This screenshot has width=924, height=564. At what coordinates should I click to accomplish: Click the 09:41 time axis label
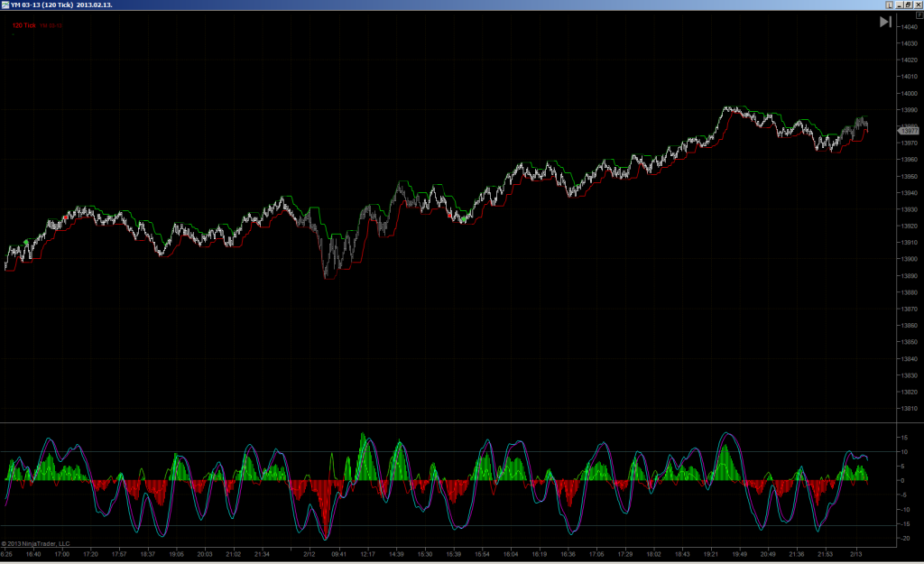[339, 554]
